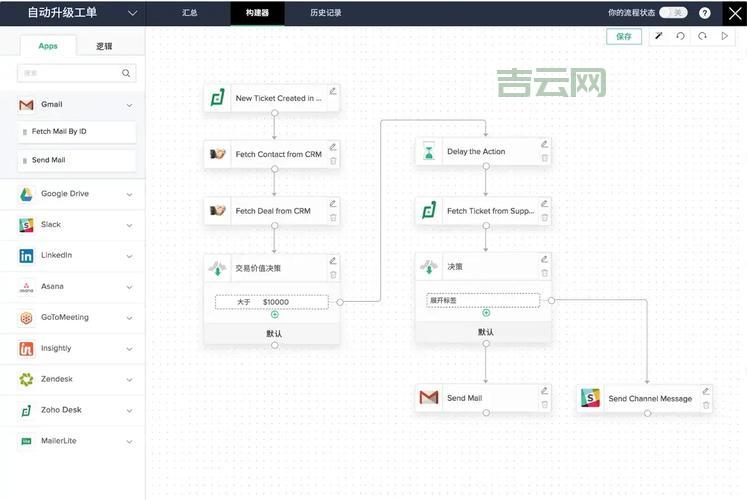Image resolution: width=747 pixels, height=500 pixels.
Task: Switch to the 历史记录 tab
Action: (325, 13)
